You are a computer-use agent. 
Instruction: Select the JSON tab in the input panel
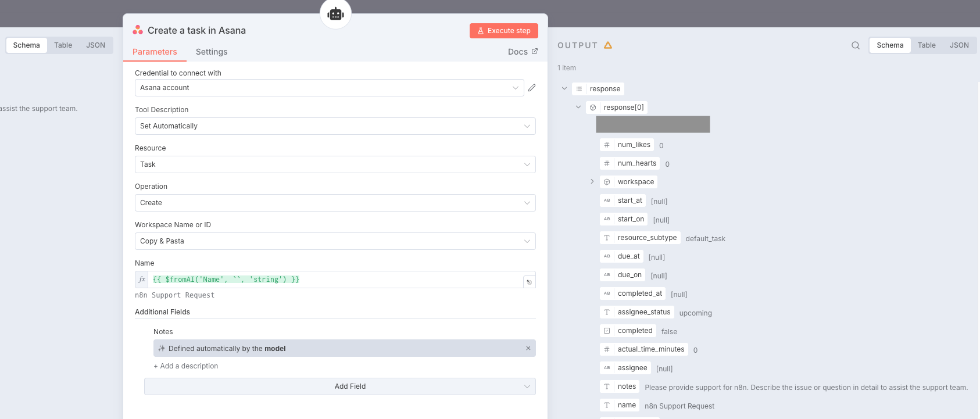[96, 45]
